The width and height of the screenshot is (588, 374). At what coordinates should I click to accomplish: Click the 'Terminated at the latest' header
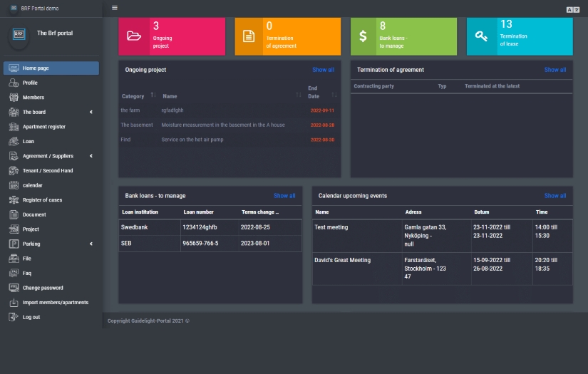pyautogui.click(x=492, y=86)
